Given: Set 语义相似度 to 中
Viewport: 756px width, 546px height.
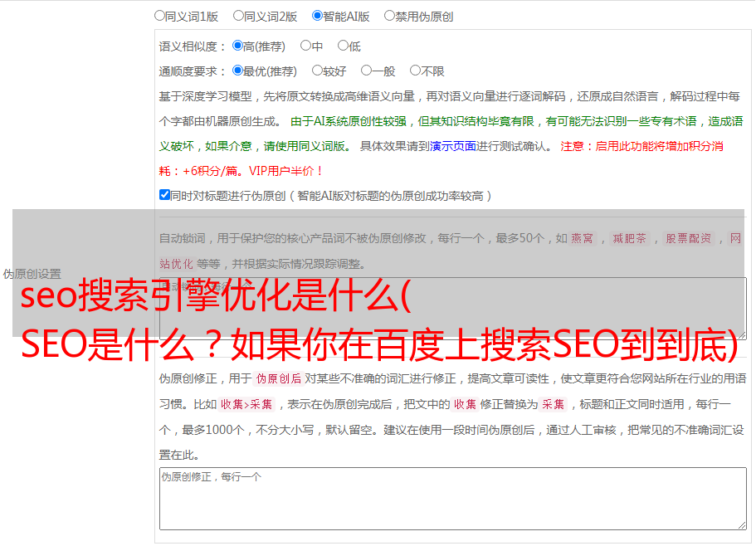Looking at the screenshot, I should pos(305,46).
